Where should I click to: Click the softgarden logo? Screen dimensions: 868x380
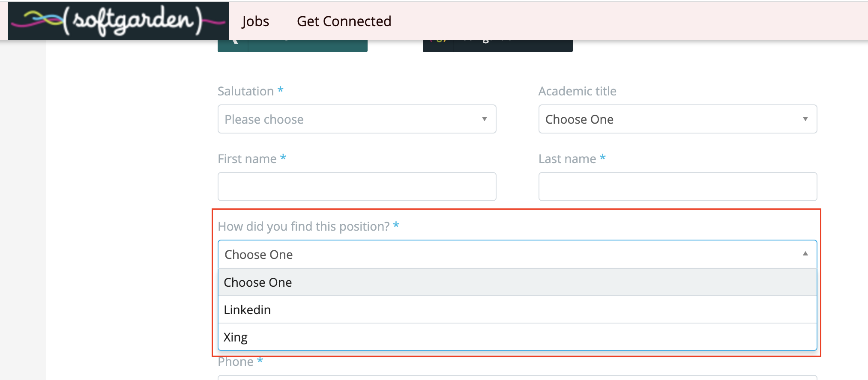[x=118, y=21]
